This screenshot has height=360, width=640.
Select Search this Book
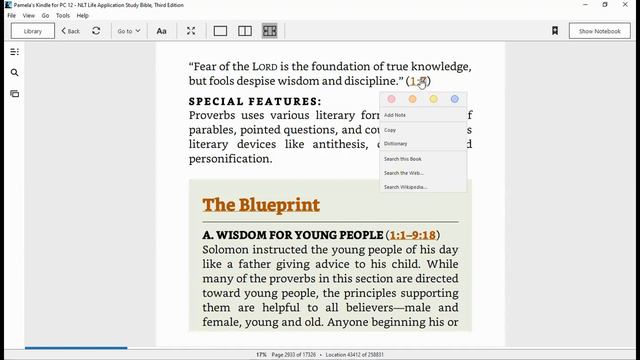(423, 159)
